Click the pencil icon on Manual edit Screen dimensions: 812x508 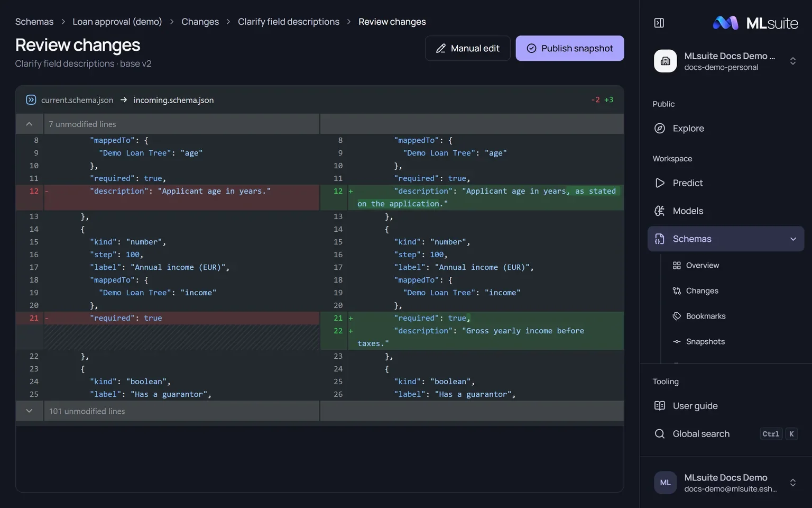[441, 48]
